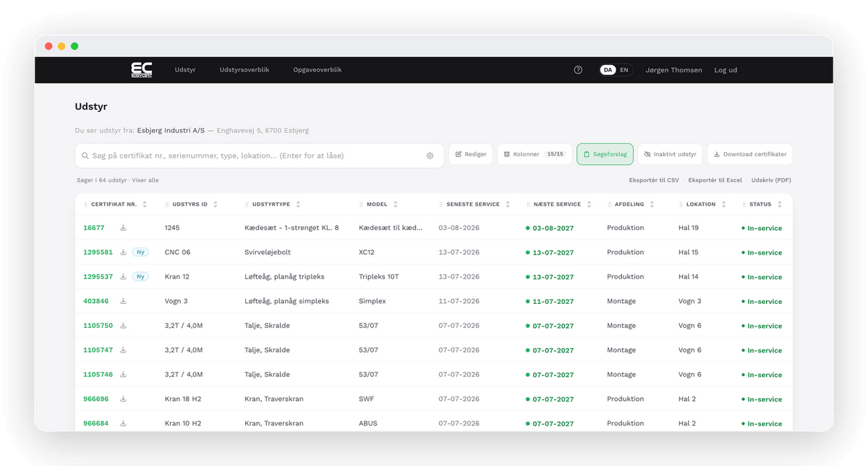
Task: Open the Kolonner 15/15 column selector
Action: (535, 154)
